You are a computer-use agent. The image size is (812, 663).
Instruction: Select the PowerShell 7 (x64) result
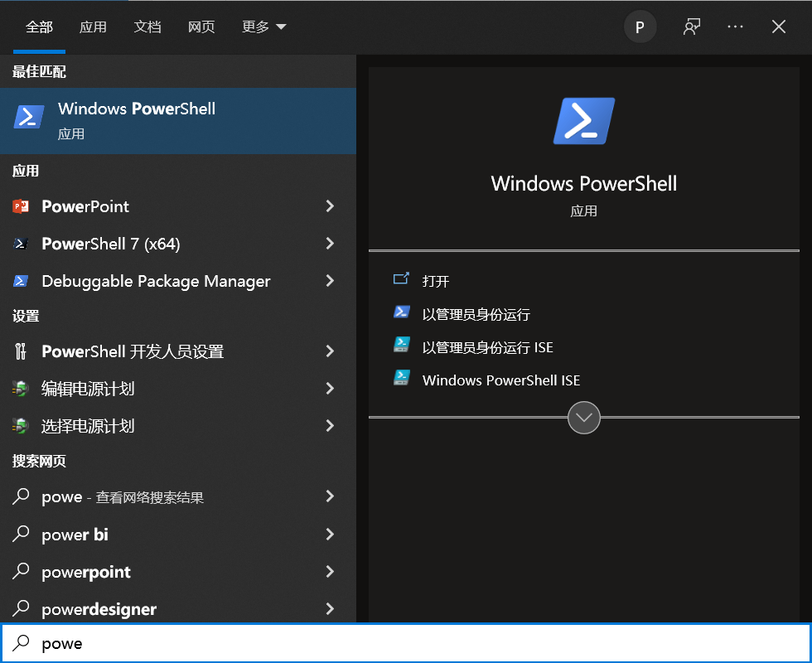point(111,244)
